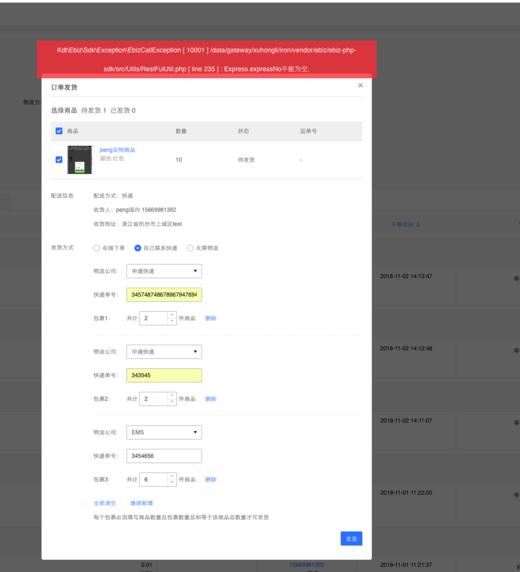Delete package 2 via its 删除 link
This screenshot has width=520, height=572.
tap(211, 399)
